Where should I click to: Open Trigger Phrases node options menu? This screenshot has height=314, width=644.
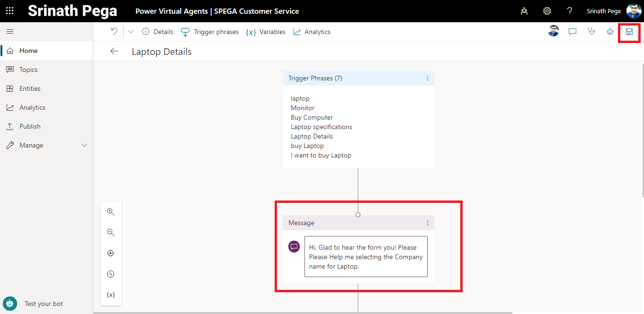[428, 78]
